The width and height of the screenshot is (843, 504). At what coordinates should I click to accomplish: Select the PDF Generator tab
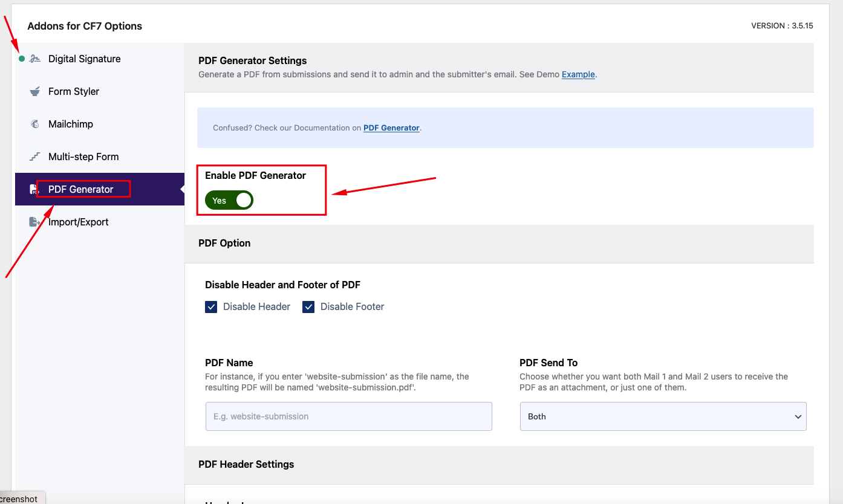coord(100,189)
